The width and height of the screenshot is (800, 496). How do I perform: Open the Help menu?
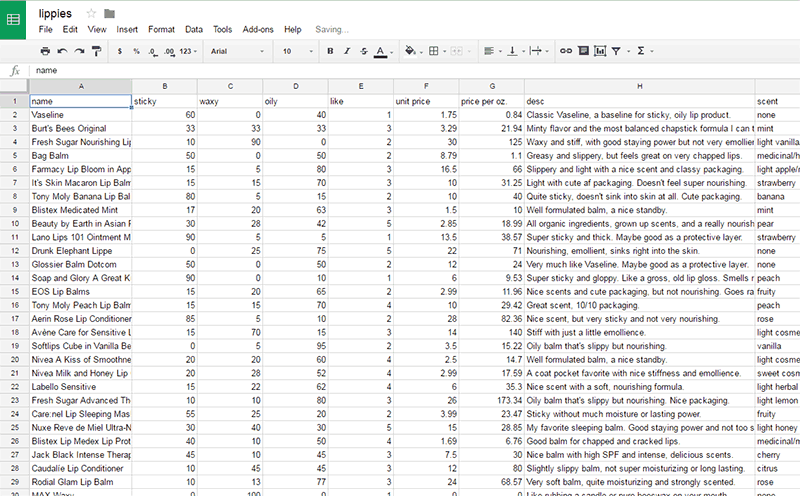(x=293, y=30)
